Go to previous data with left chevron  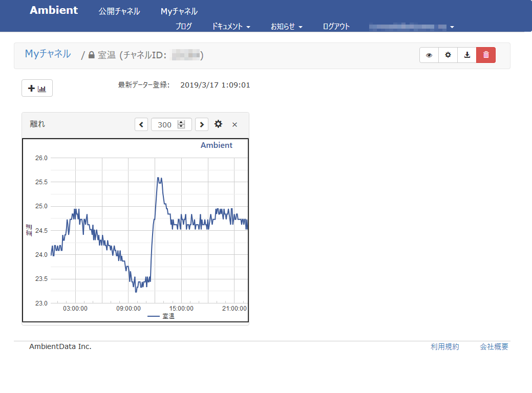point(141,124)
